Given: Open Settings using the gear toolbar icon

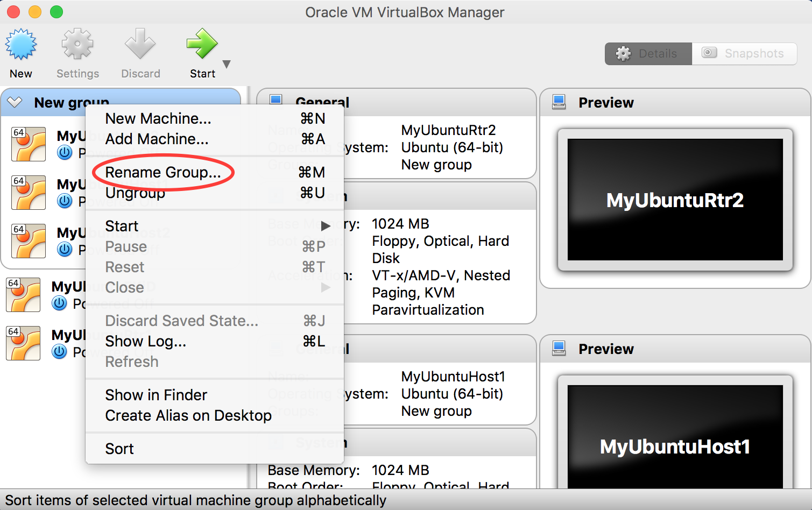Looking at the screenshot, I should click(77, 44).
